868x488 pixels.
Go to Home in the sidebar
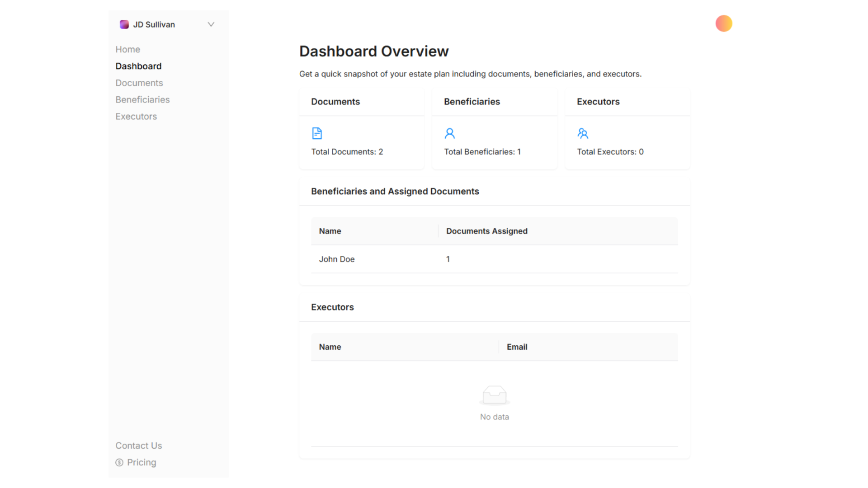(127, 49)
